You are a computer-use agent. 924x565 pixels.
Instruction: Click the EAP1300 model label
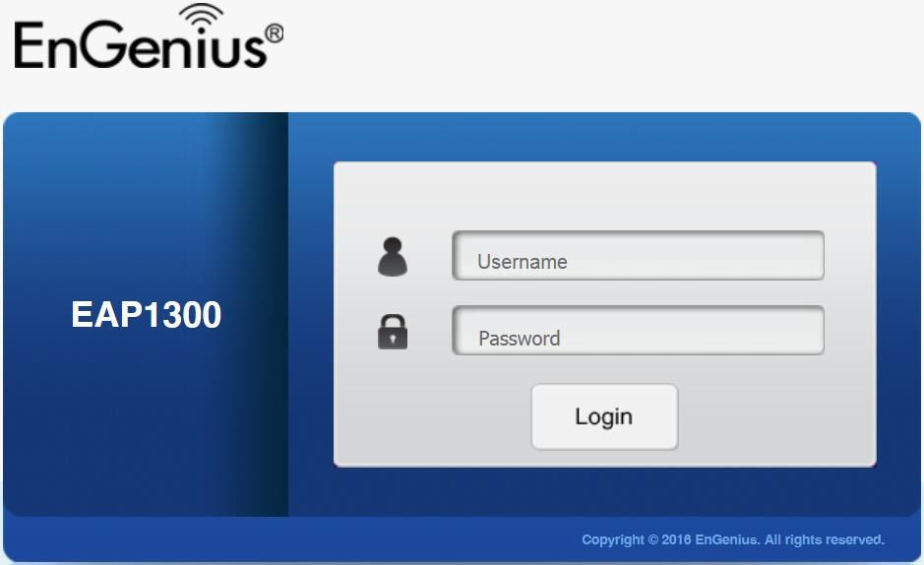point(147,314)
